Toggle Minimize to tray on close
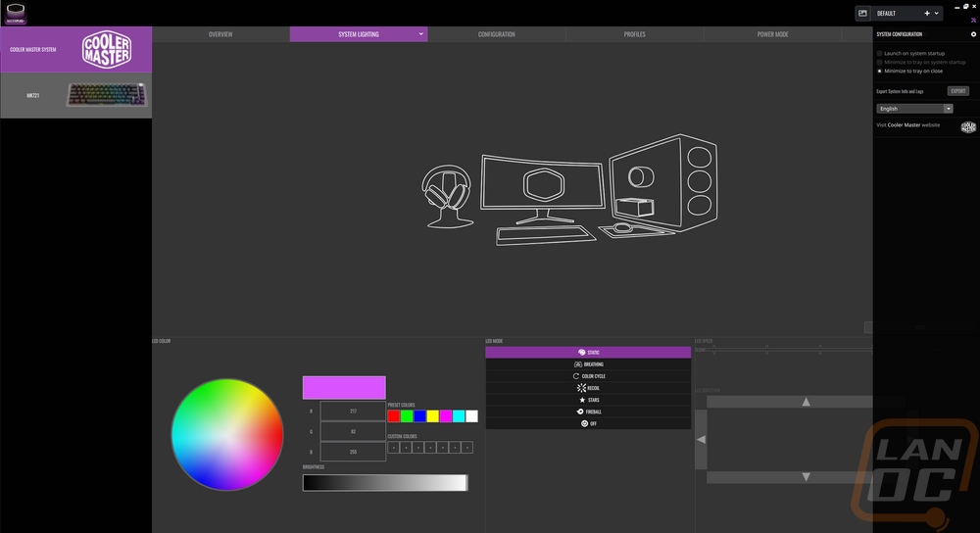The width and height of the screenshot is (980, 533). click(879, 72)
